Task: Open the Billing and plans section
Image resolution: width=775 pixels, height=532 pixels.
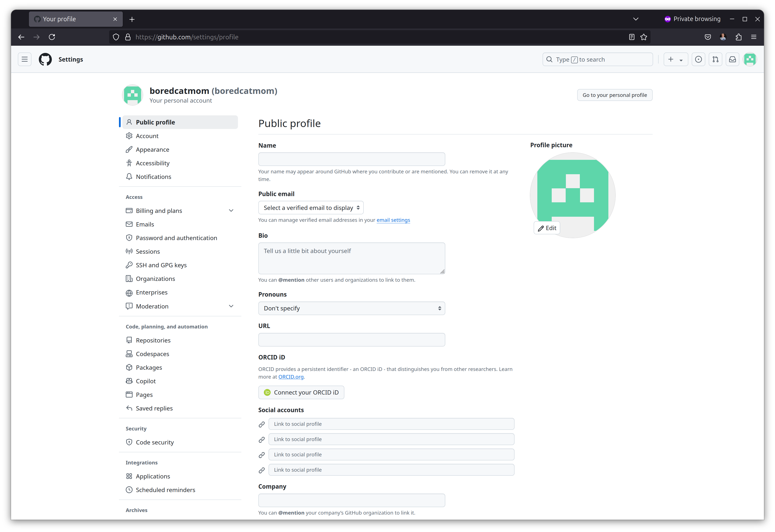Action: pos(180,211)
